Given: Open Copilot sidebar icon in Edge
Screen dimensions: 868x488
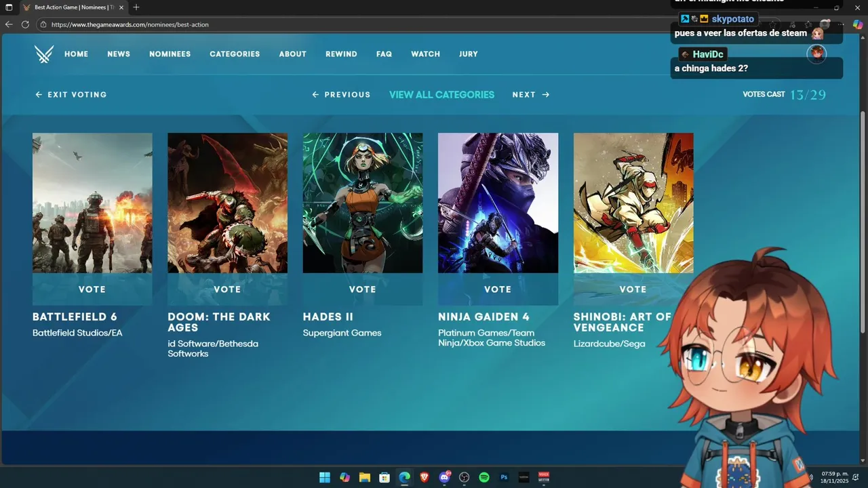Looking at the screenshot, I should [x=858, y=24].
